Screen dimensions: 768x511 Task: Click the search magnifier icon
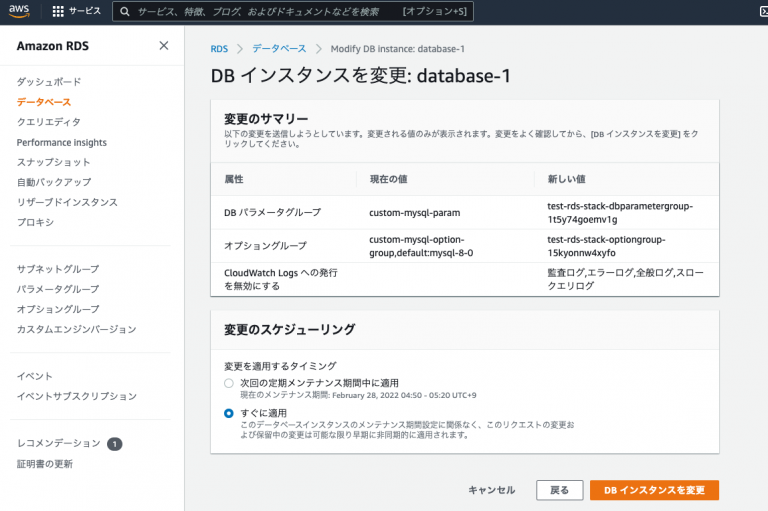pyautogui.click(x=123, y=12)
